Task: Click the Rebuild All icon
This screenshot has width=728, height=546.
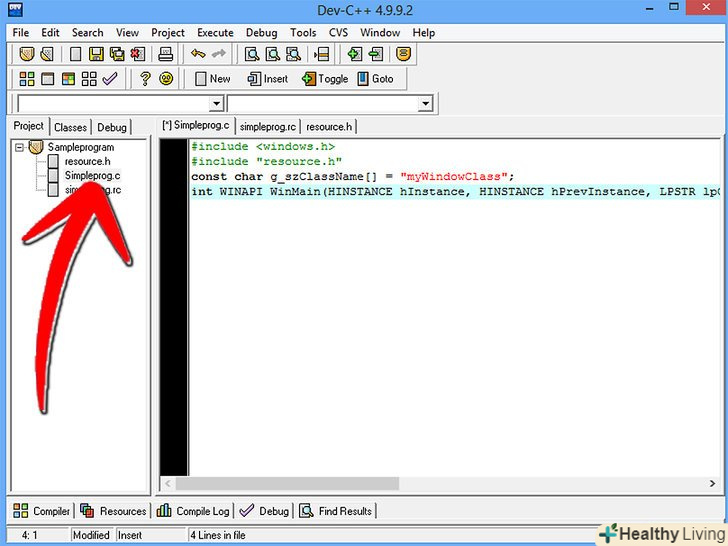Action: point(89,78)
